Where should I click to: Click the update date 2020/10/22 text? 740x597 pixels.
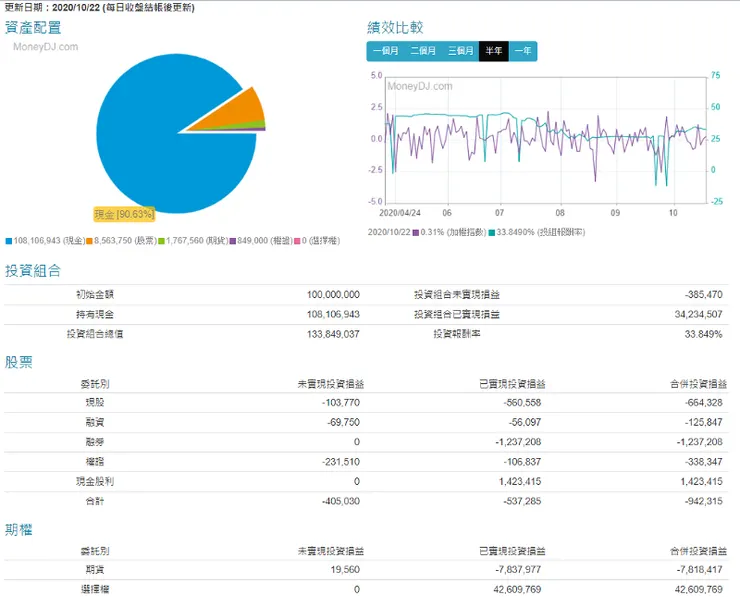(76, 8)
